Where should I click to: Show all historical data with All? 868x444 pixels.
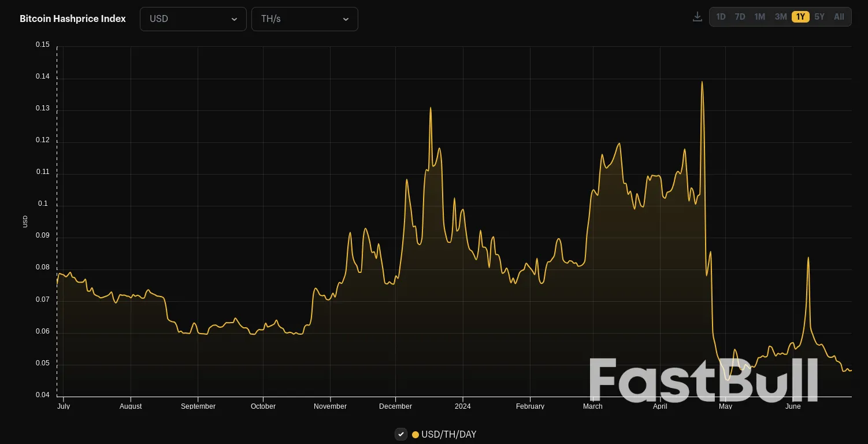click(839, 17)
